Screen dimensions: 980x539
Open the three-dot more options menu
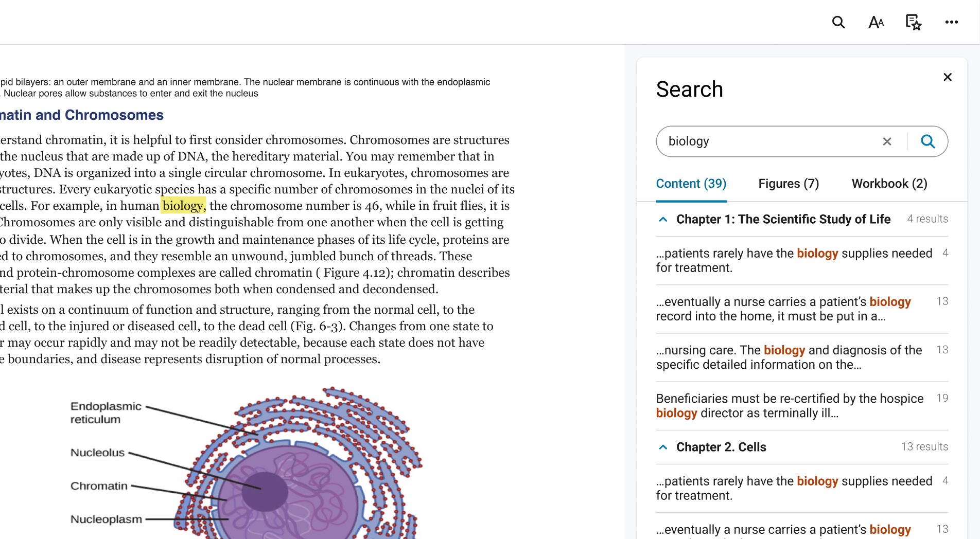[x=951, y=22]
